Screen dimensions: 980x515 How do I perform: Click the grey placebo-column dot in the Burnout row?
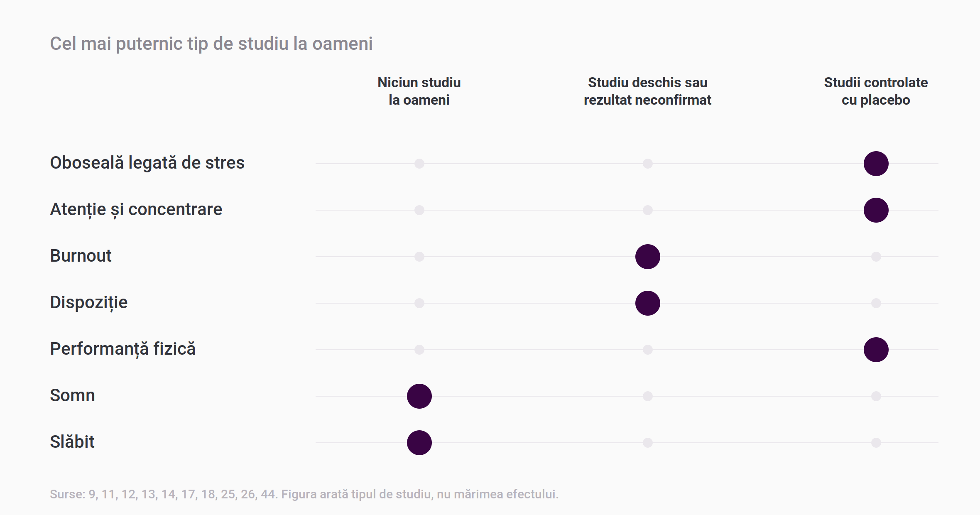(876, 257)
